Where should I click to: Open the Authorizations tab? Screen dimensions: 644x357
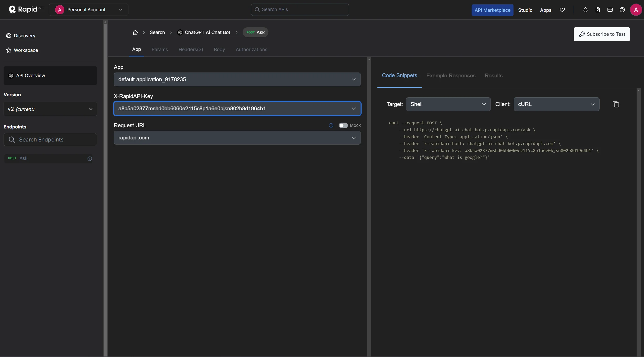click(x=252, y=50)
